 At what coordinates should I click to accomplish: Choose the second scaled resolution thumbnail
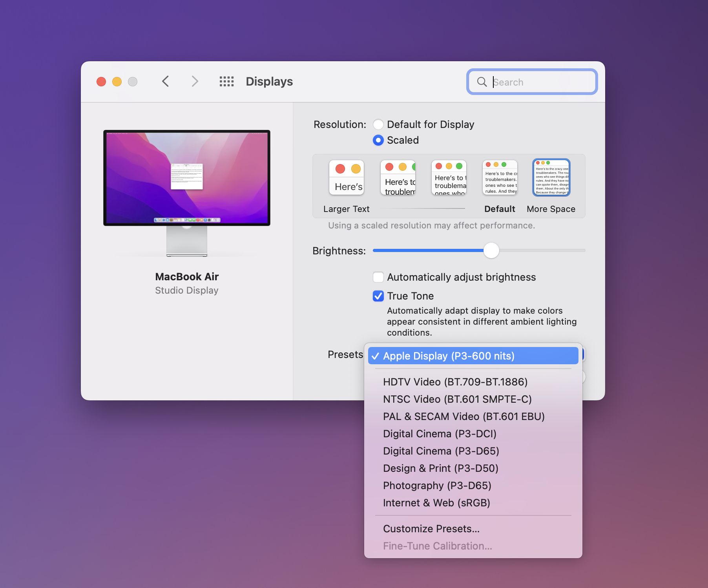398,177
